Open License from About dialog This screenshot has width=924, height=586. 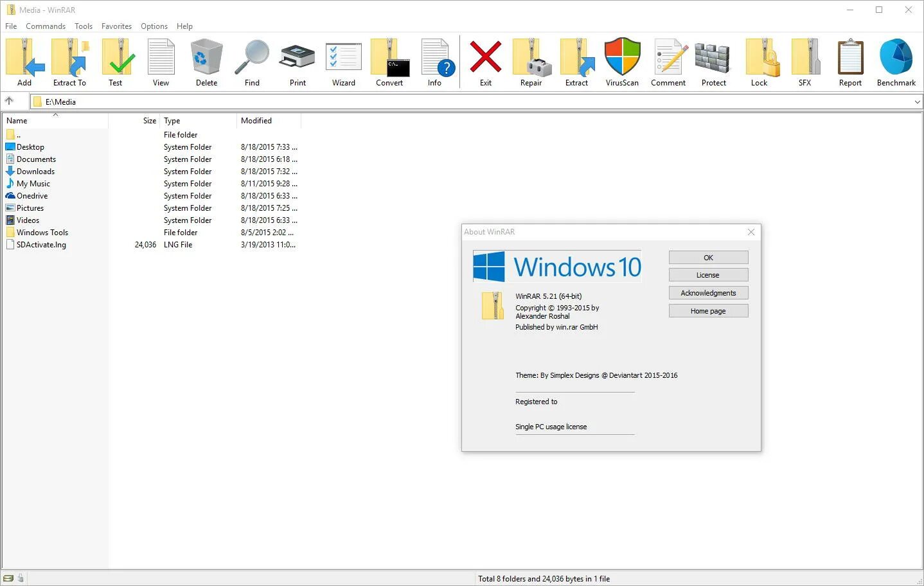coord(708,275)
